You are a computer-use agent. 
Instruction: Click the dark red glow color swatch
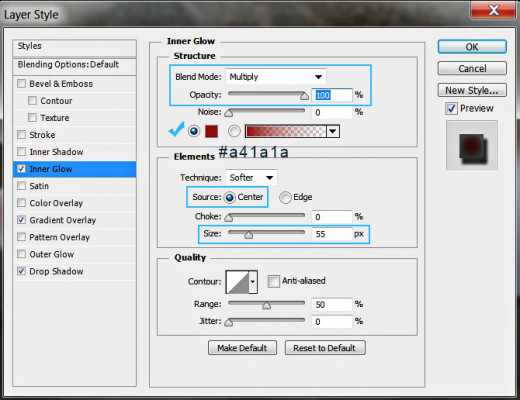tap(211, 131)
